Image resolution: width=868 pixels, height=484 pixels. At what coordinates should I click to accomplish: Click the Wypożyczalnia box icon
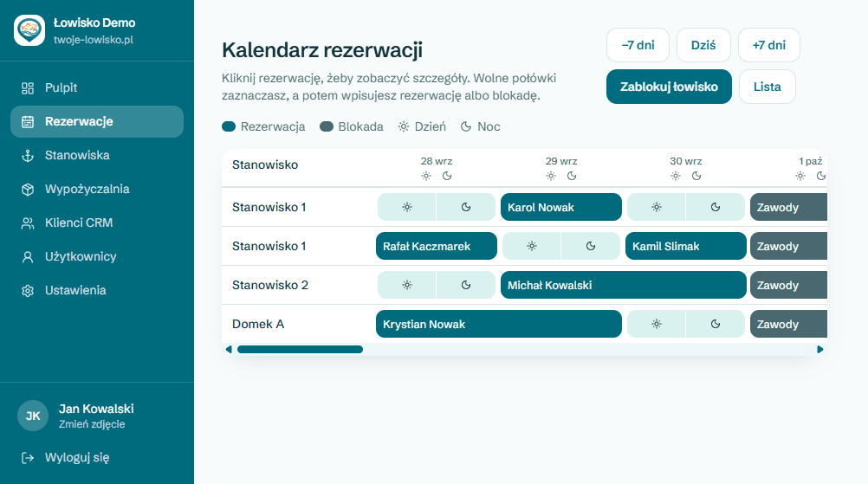28,189
